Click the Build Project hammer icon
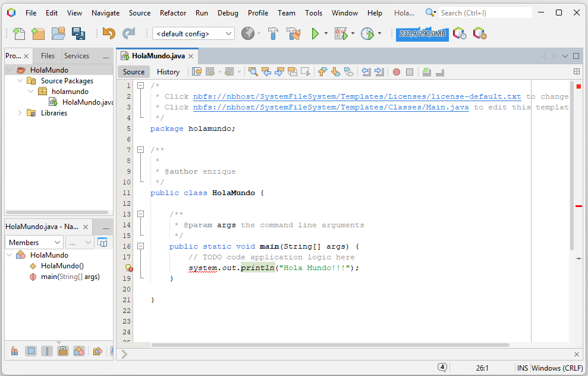Viewport: 588px width, 376px height. [273, 34]
